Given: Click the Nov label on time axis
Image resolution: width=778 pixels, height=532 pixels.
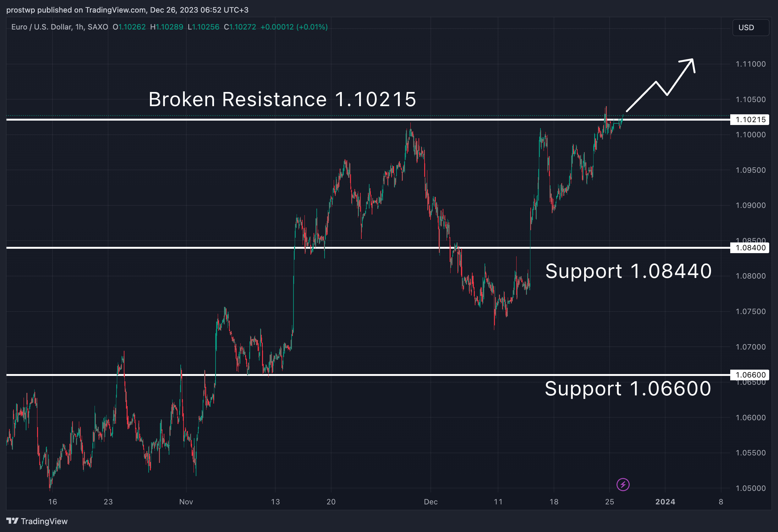Looking at the screenshot, I should click(186, 502).
